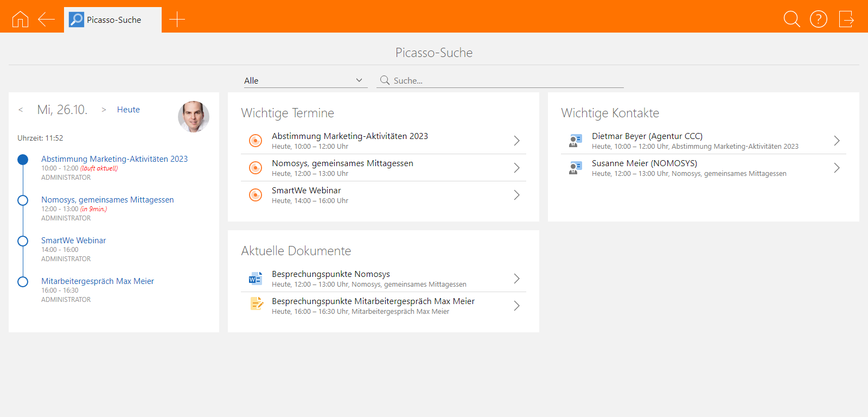Go to previous day arrow
This screenshot has width=868, height=417.
(21, 110)
